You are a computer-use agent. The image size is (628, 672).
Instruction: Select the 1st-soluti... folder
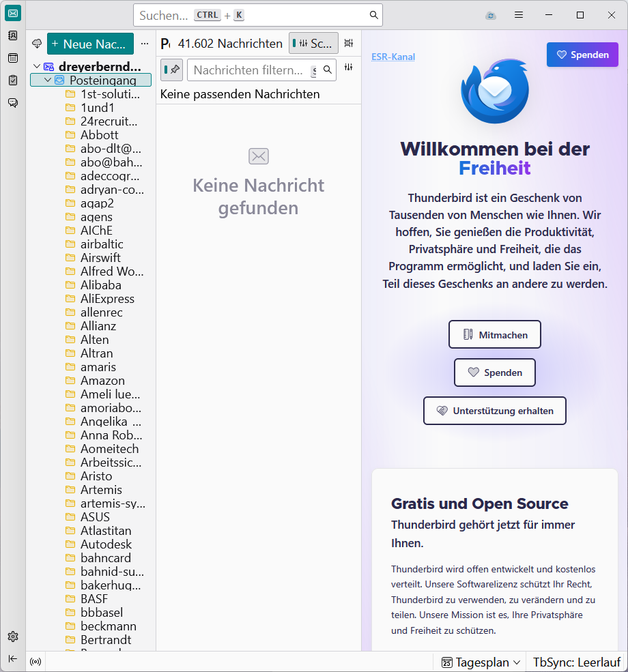coord(110,94)
